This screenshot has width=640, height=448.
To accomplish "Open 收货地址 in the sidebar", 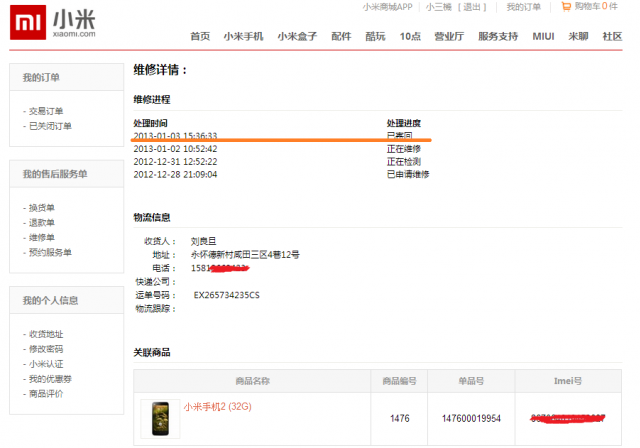I will coord(46,334).
